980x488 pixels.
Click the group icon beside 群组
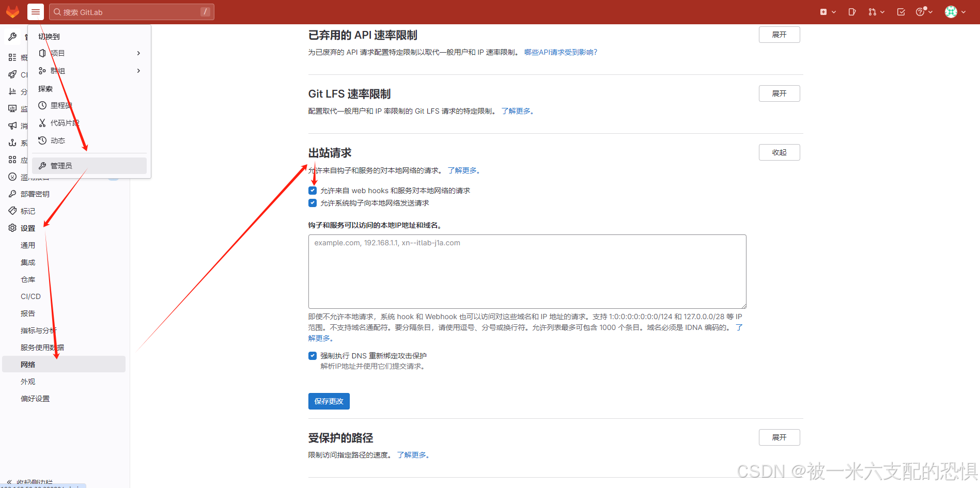click(42, 71)
